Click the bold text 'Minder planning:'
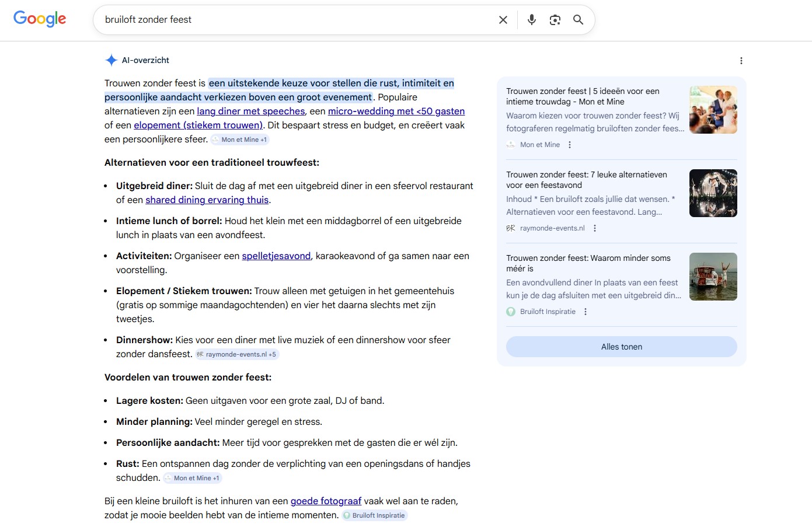 pos(154,421)
